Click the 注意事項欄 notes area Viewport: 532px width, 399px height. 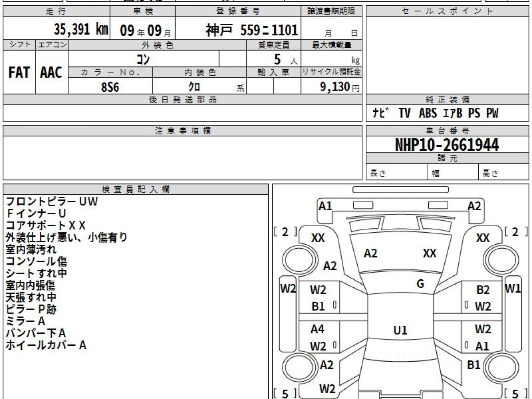click(x=183, y=158)
